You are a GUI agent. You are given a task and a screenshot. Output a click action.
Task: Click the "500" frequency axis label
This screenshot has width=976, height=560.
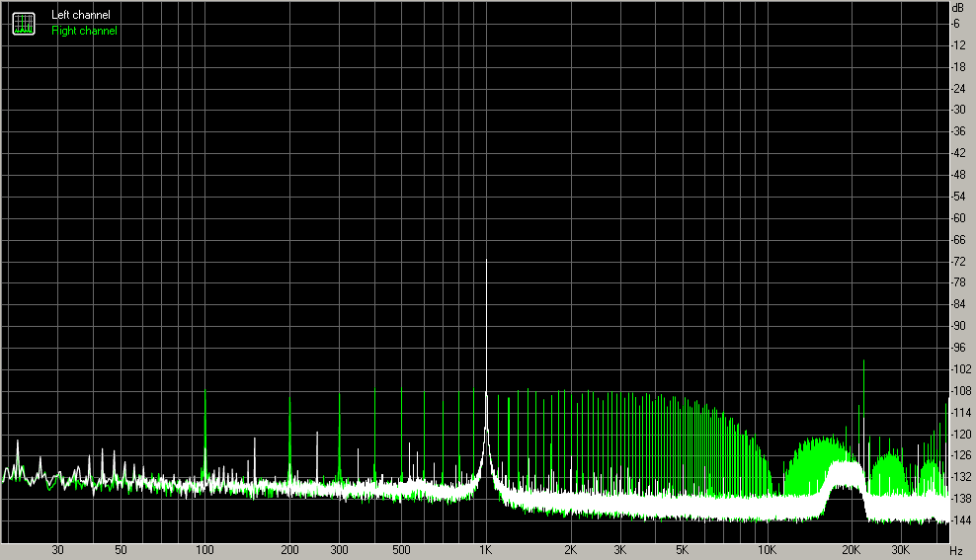401,550
